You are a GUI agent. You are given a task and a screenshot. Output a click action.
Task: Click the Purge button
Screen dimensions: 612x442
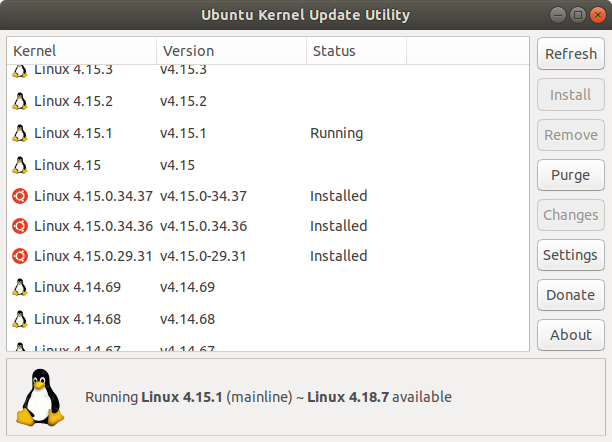click(x=571, y=175)
